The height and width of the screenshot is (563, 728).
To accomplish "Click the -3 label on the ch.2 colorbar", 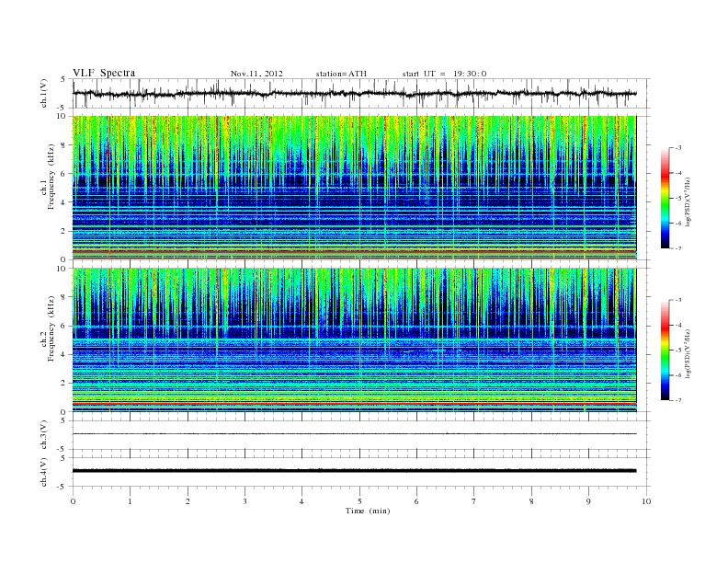I will coord(678,301).
